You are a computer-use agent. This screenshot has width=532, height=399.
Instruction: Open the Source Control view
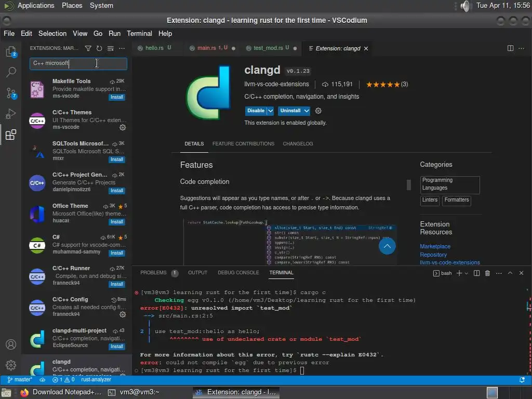point(11,93)
